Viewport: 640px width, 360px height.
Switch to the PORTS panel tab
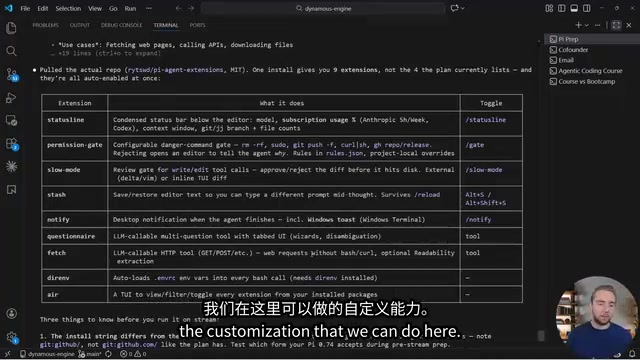click(197, 25)
